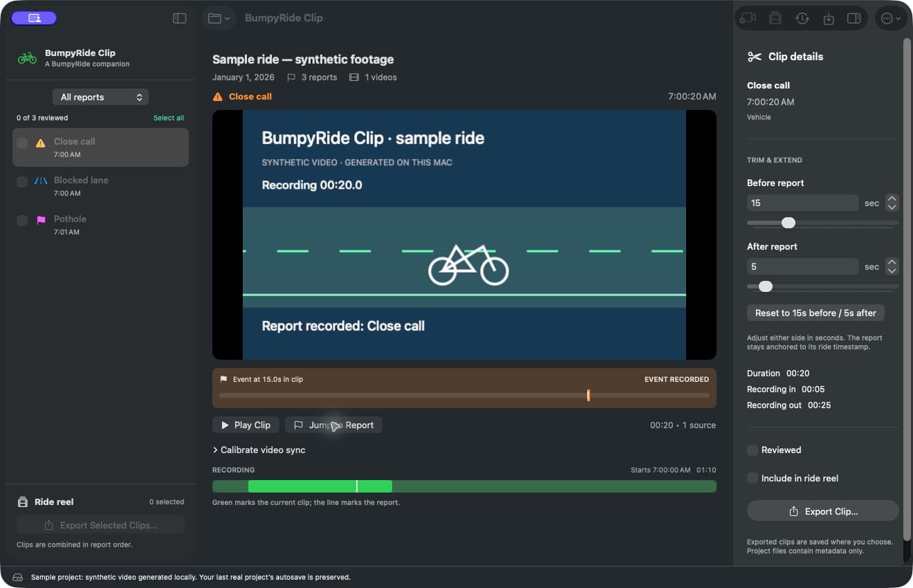Click the Select all link
913x588 pixels.
[169, 118]
